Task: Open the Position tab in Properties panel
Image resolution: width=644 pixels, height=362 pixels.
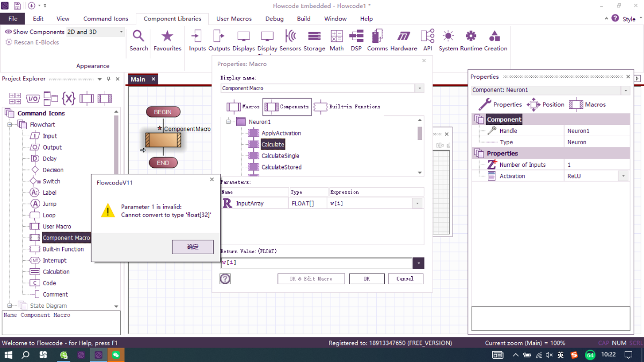Action: coord(546,105)
